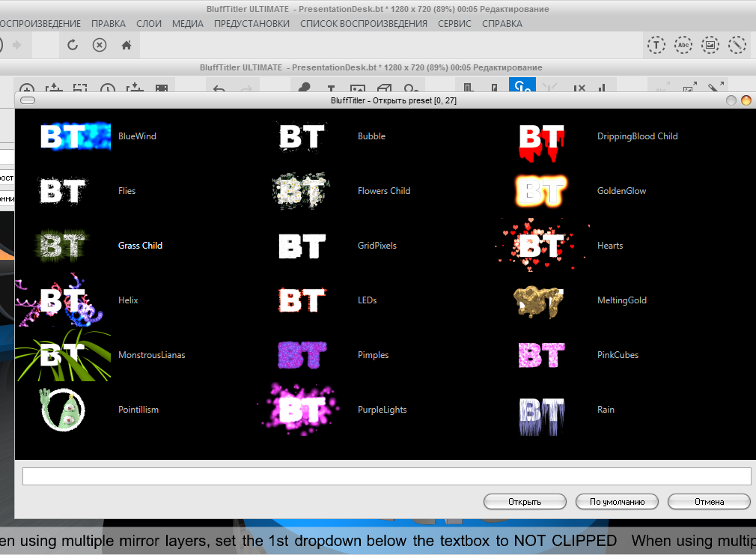Click the redo arrow in the main window toolbar

pyautogui.click(x=246, y=88)
